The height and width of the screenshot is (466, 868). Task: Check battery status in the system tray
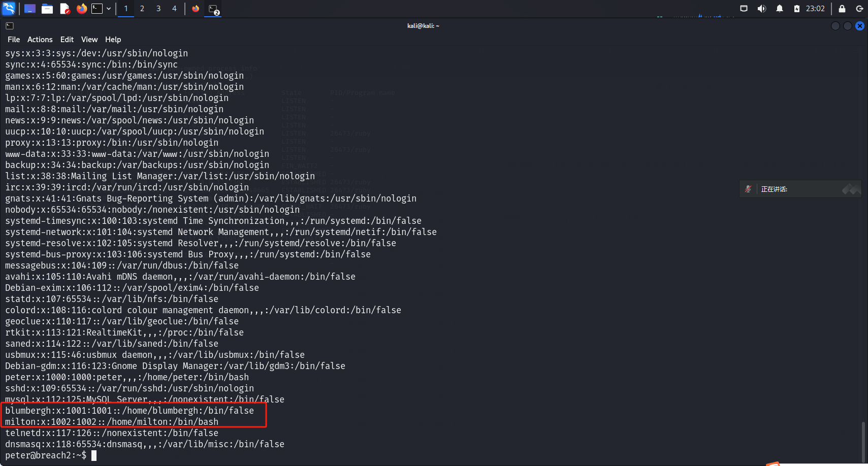(x=797, y=9)
